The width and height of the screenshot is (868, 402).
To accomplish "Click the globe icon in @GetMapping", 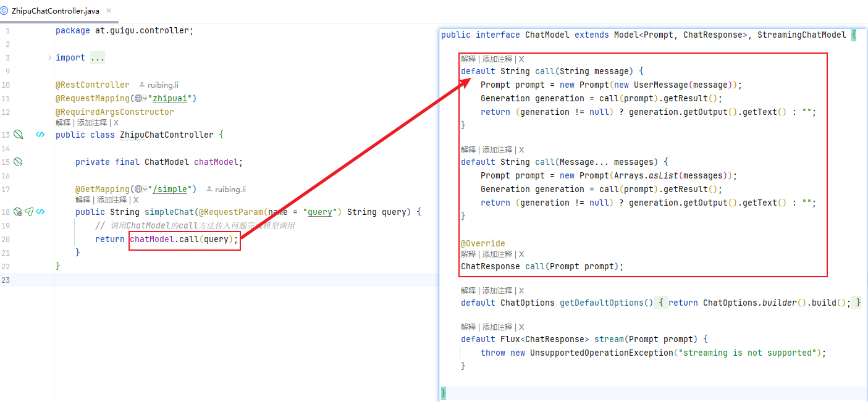I will point(138,190).
